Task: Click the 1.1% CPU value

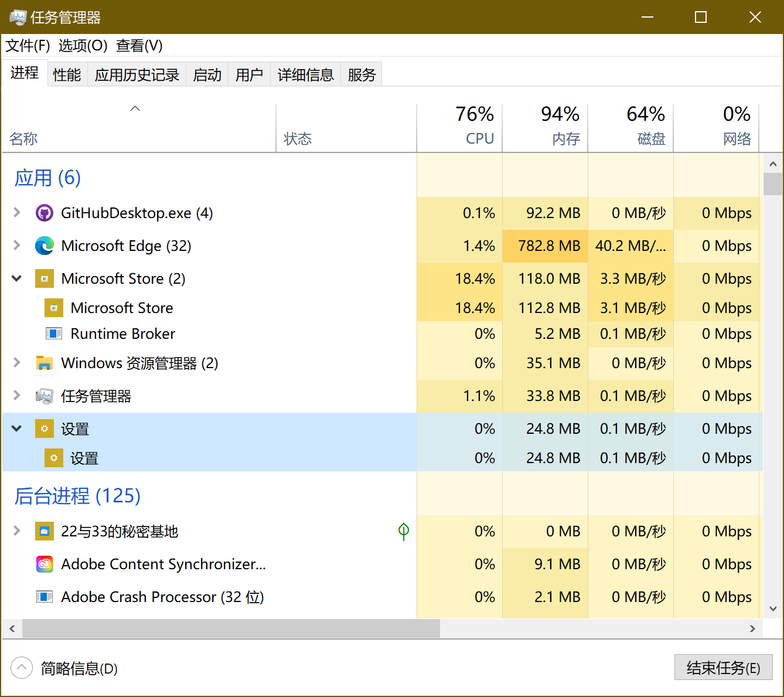Action: tap(479, 396)
